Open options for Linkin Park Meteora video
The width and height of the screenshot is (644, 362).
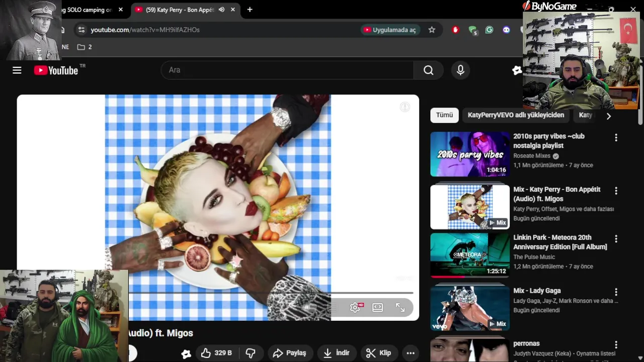tap(616, 239)
